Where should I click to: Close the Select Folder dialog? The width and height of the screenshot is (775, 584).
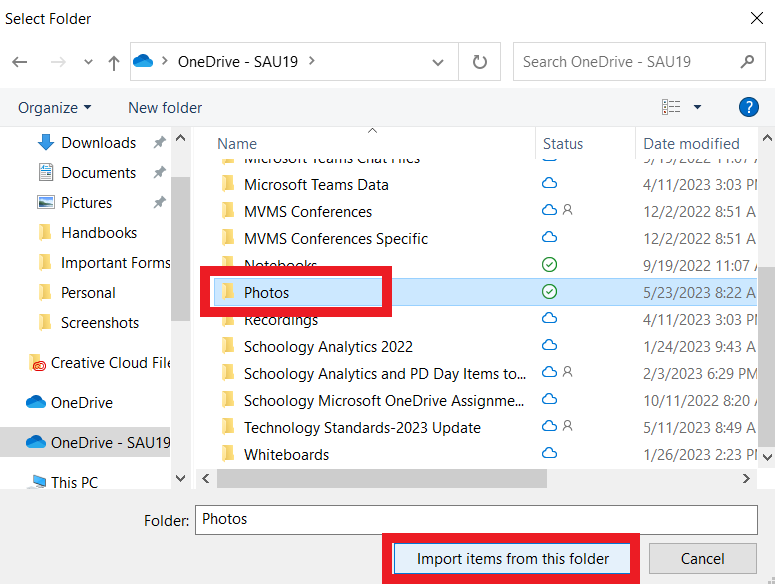pos(756,19)
